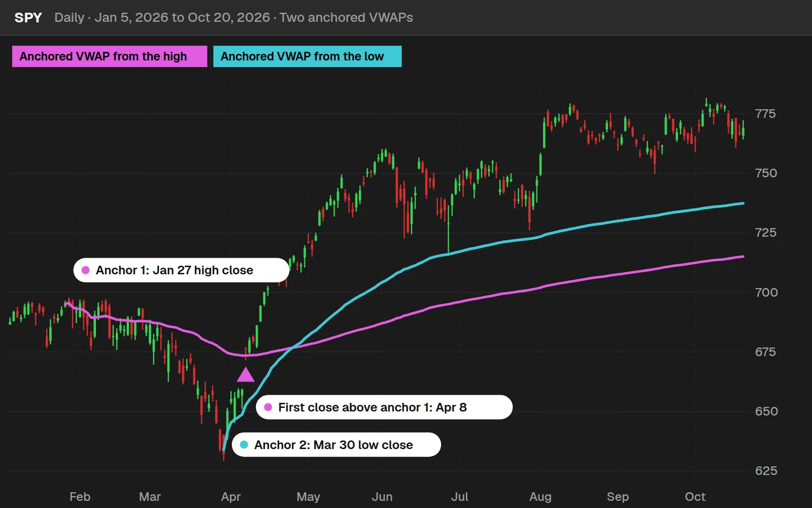Select the First close above anchor 1 label
The height and width of the screenshot is (508, 812).
[x=384, y=407]
